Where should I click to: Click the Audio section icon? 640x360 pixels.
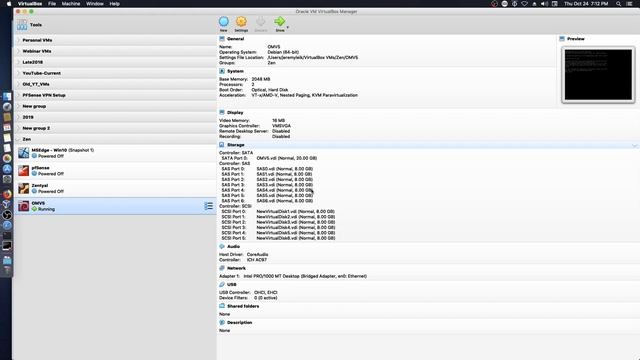(x=222, y=247)
